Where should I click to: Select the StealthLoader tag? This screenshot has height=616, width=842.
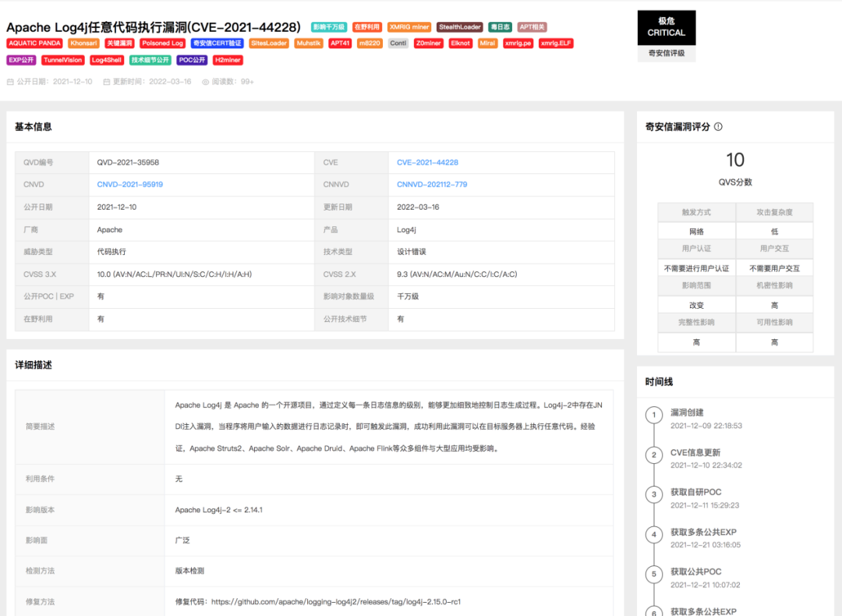pyautogui.click(x=460, y=27)
